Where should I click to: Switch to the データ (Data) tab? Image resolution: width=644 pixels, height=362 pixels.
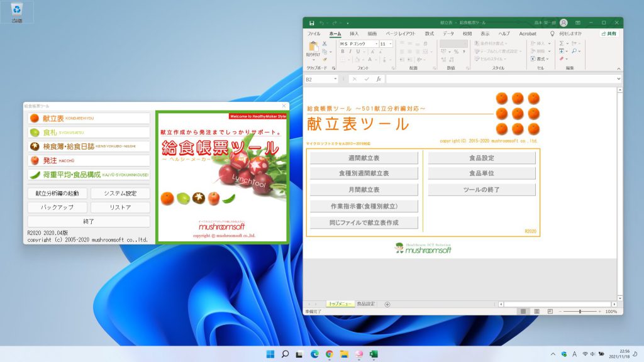[448, 34]
